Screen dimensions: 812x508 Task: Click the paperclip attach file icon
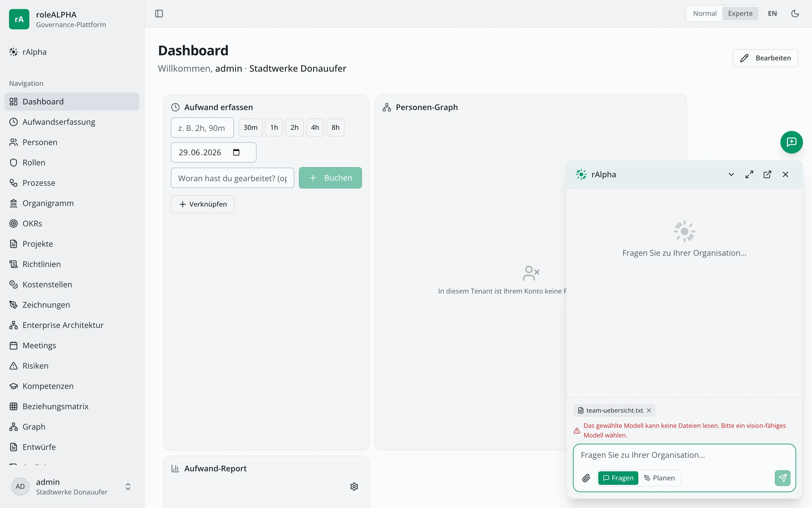pyautogui.click(x=586, y=478)
